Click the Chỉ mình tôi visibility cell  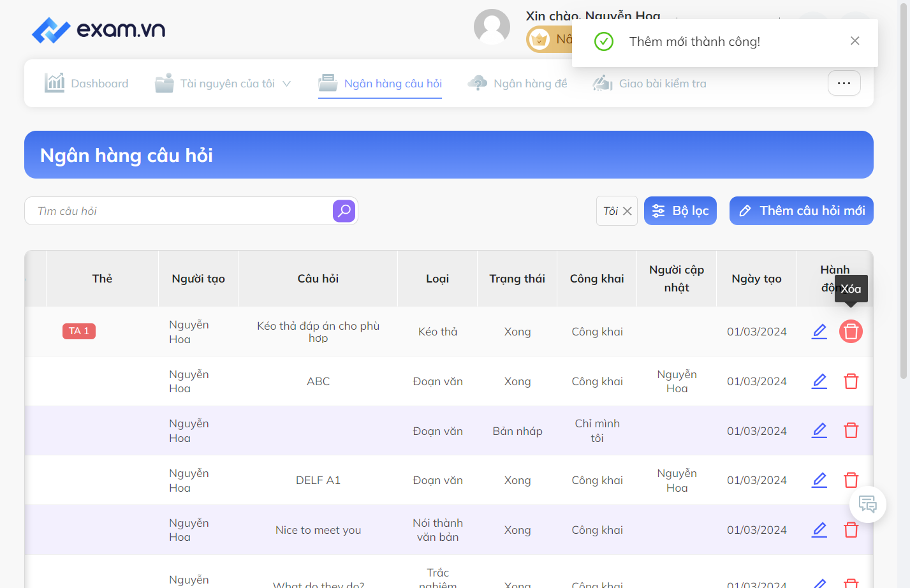click(x=597, y=430)
